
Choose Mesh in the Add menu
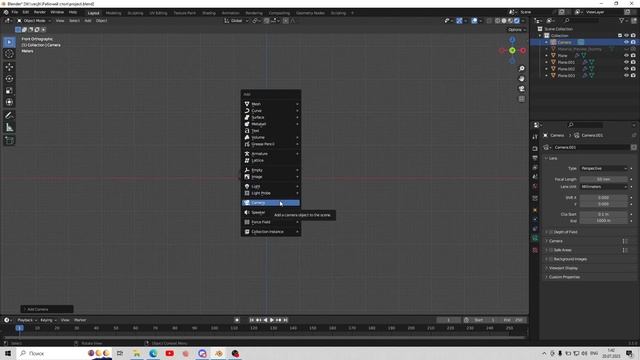click(x=271, y=104)
